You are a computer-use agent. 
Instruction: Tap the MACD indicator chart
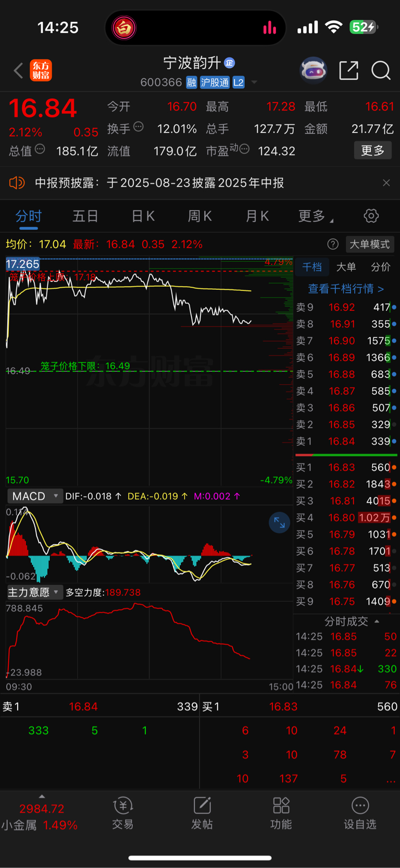[x=149, y=543]
